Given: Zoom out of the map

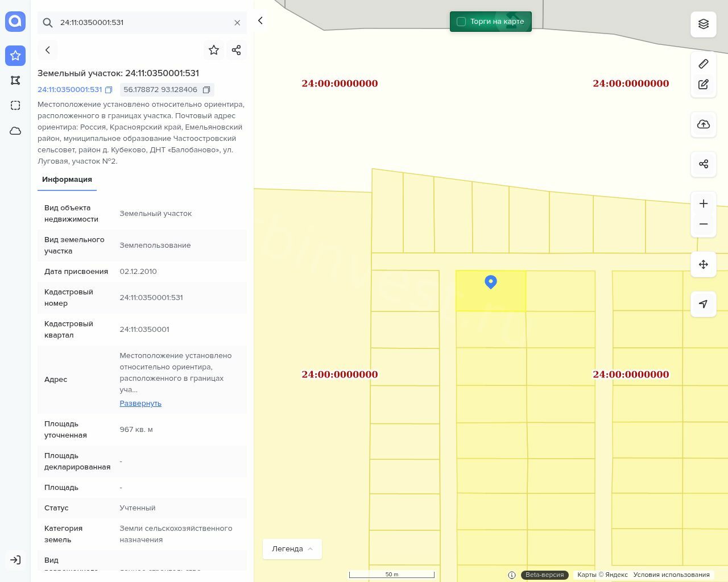Looking at the screenshot, I should (x=703, y=225).
